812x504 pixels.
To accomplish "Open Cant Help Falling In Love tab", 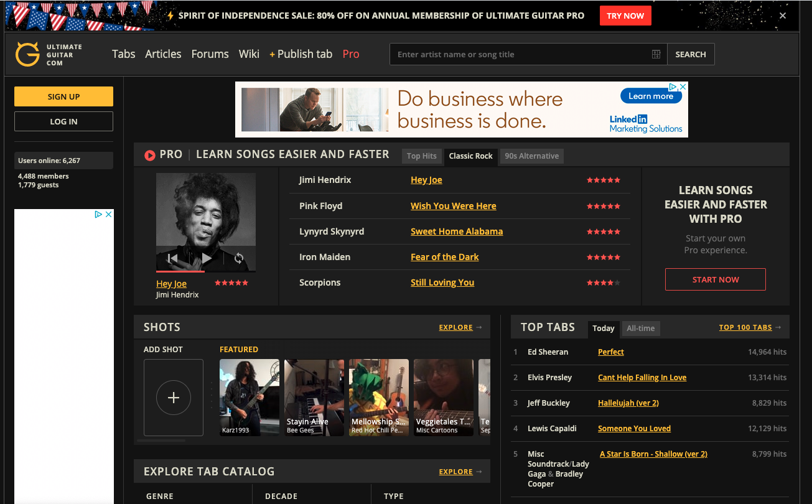I will [x=642, y=378].
